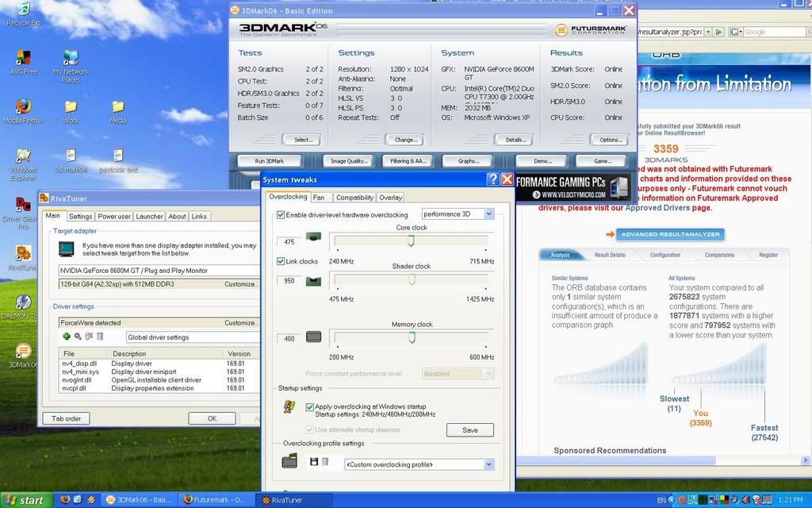The width and height of the screenshot is (812, 508).
Task: Open My Network Places desktop icon
Action: click(71, 67)
